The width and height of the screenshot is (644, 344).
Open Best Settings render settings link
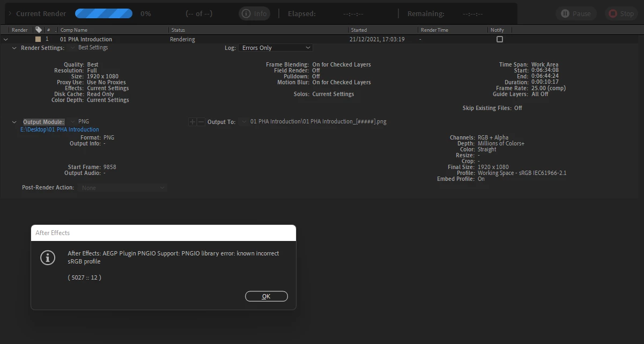point(93,48)
